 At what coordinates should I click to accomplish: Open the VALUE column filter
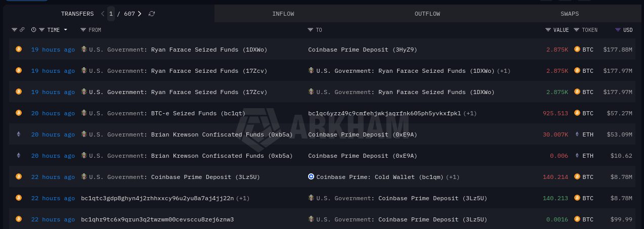(548, 30)
